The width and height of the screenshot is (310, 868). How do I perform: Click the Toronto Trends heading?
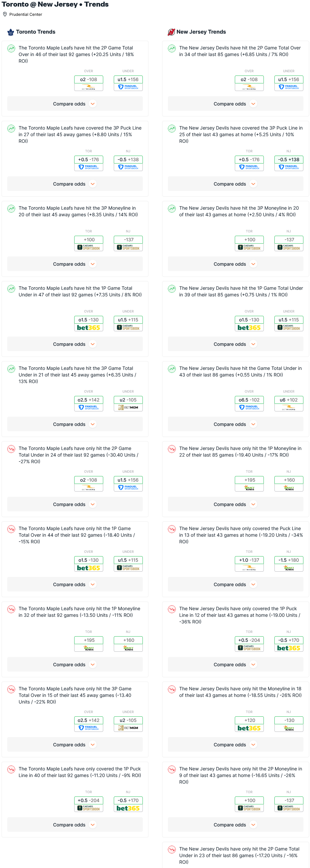(36, 32)
